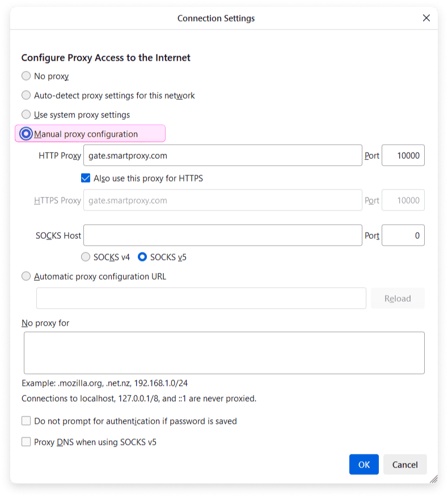Confirm settings with the OK button
The width and height of the screenshot is (448, 497).
tap(364, 464)
